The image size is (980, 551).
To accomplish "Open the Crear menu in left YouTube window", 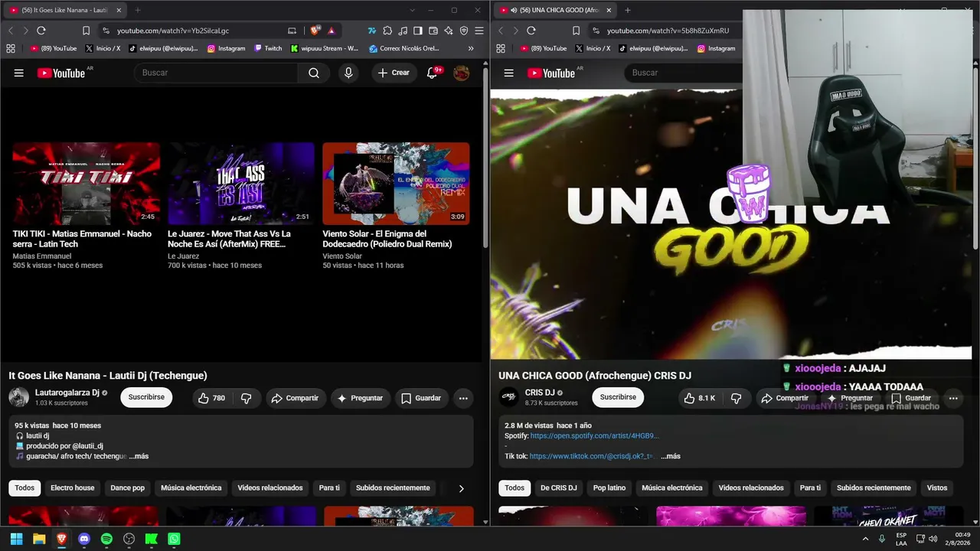I will pyautogui.click(x=394, y=73).
